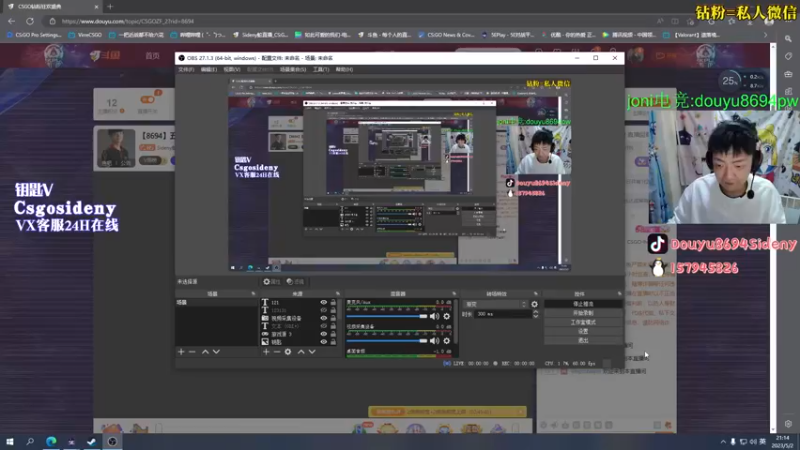Hide the video capture device source
The height and width of the screenshot is (450, 800).
pos(323,318)
